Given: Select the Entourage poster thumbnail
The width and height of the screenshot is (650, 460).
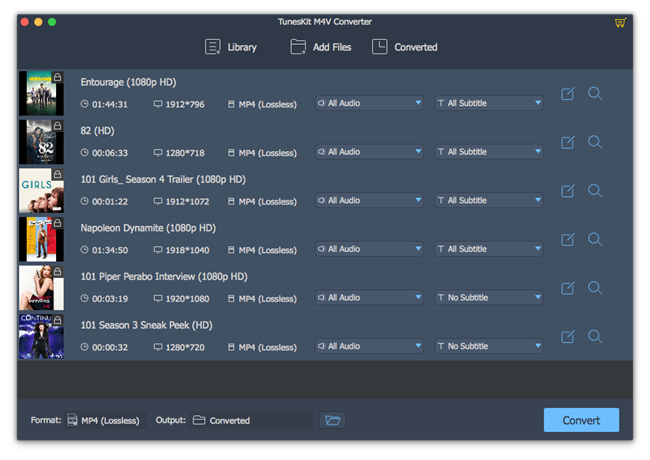Looking at the screenshot, I should click(41, 93).
